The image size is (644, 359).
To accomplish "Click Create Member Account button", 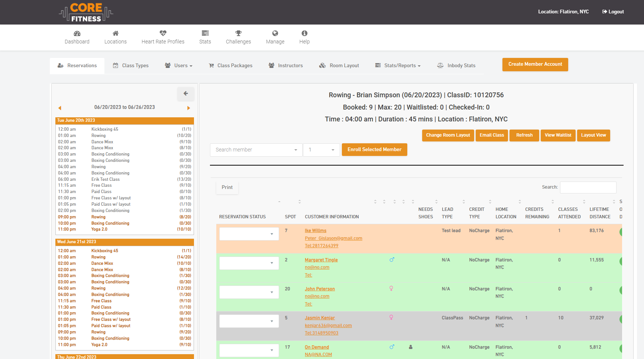I will pos(535,64).
